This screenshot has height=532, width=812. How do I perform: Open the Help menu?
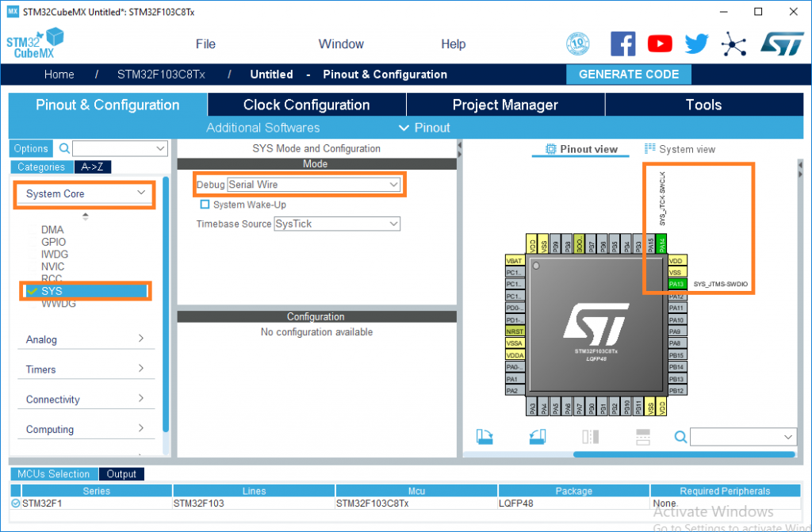pos(454,44)
